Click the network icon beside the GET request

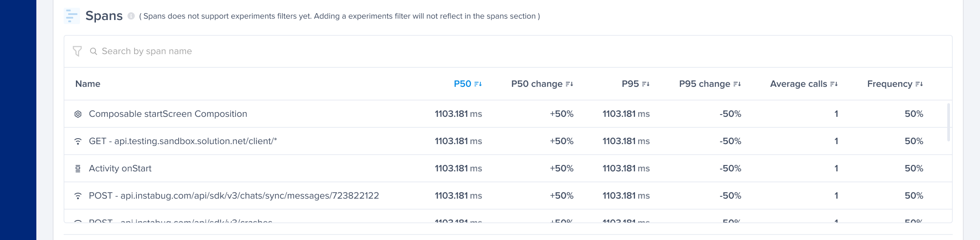pyautogui.click(x=78, y=141)
